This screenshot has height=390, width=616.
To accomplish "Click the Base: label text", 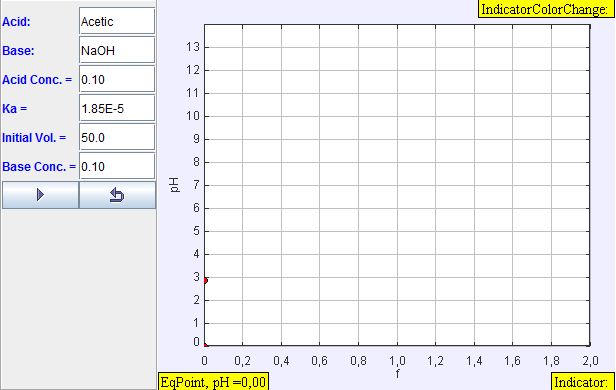I will (x=18, y=51).
